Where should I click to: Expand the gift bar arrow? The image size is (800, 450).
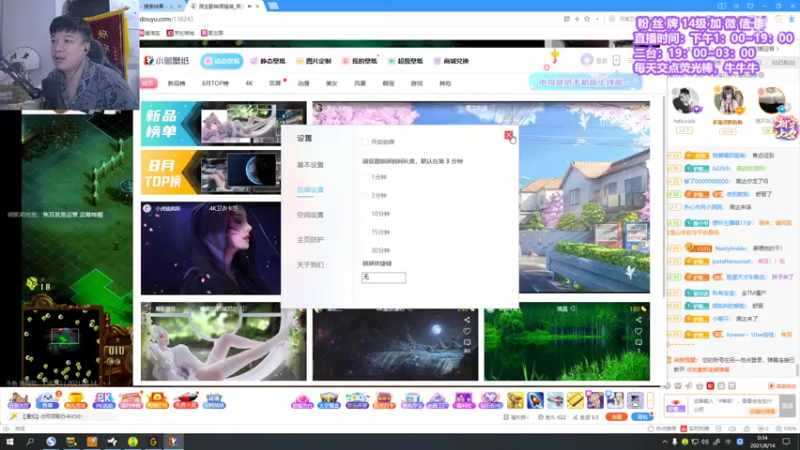tap(651, 400)
